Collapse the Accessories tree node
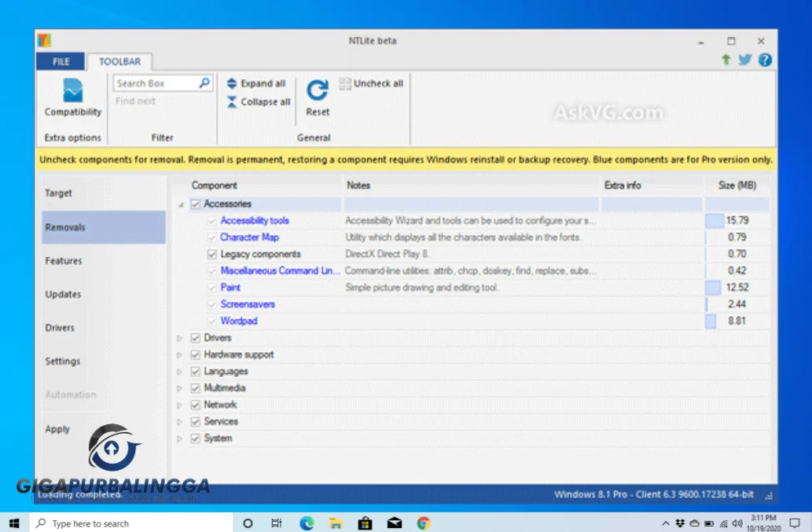 tap(181, 204)
